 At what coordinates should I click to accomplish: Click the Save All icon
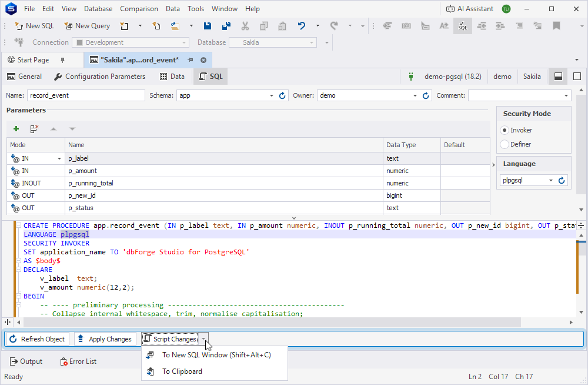[x=226, y=26]
